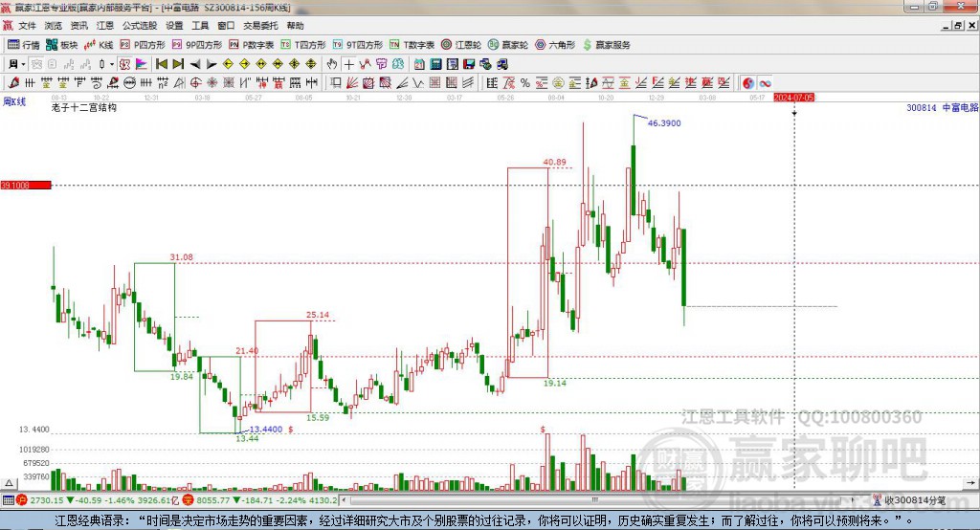Collapse the volume panel triangle button
Viewport: 980px width, 530px height.
(x=9, y=483)
